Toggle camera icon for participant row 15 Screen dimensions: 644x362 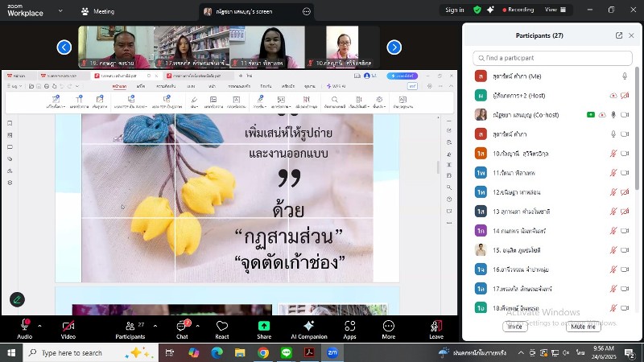pos(625,250)
